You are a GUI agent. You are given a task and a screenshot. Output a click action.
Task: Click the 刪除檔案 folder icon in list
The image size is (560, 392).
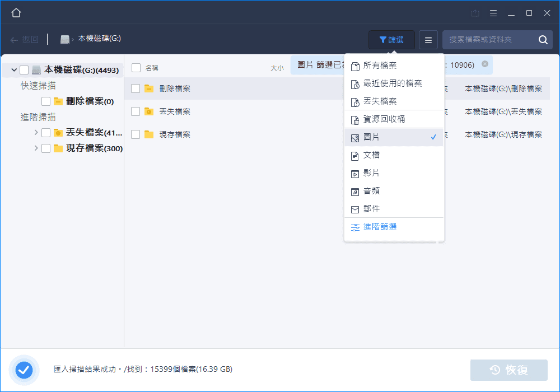pyautogui.click(x=148, y=88)
